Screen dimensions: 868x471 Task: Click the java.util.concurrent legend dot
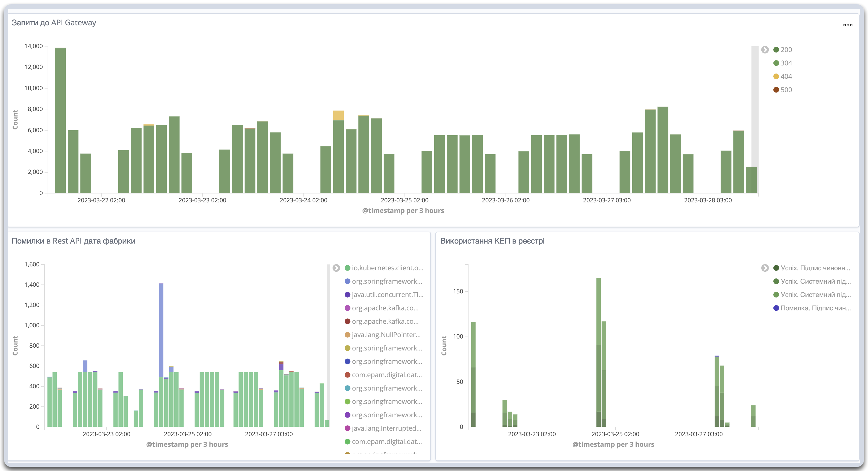coord(347,295)
